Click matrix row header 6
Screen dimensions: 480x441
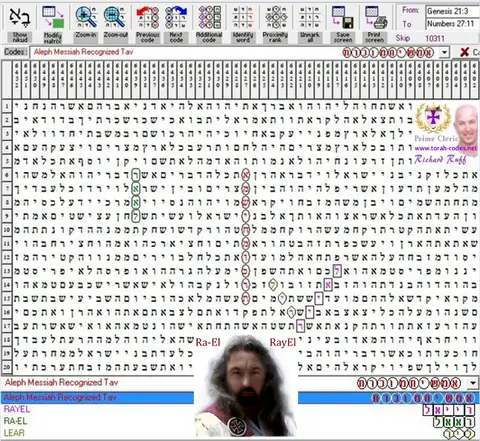[x=7, y=175]
